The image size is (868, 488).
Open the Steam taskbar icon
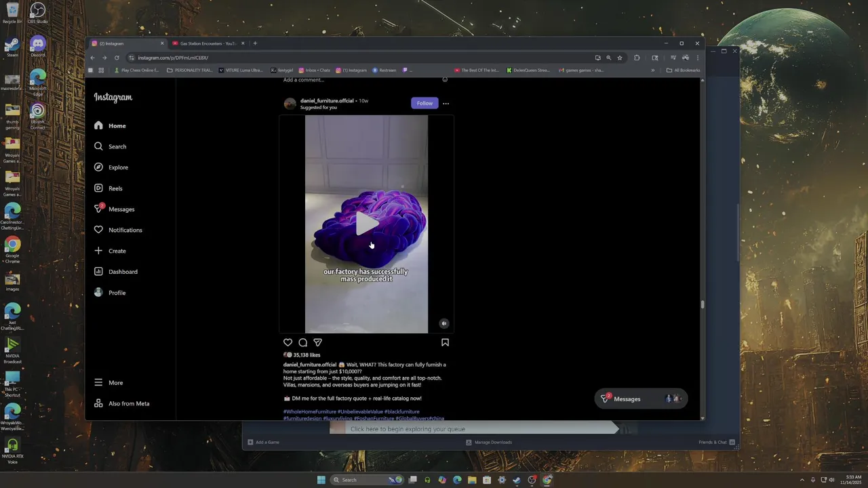click(x=517, y=480)
